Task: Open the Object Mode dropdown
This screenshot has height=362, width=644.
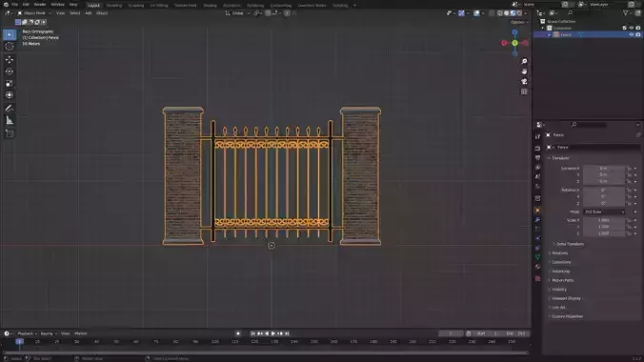Action: (34, 13)
